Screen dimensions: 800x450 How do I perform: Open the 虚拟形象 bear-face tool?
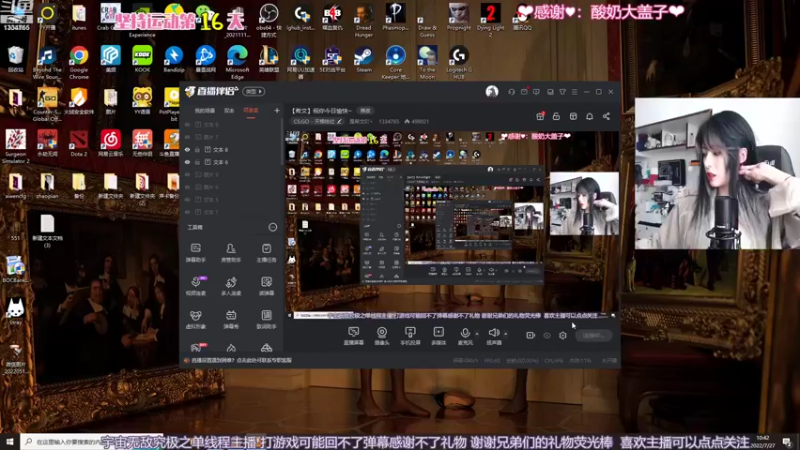click(195, 319)
